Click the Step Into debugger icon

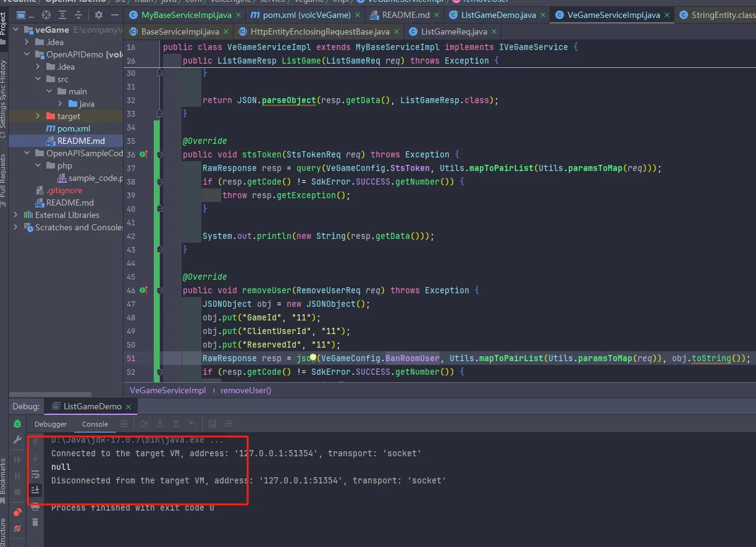pos(160,424)
